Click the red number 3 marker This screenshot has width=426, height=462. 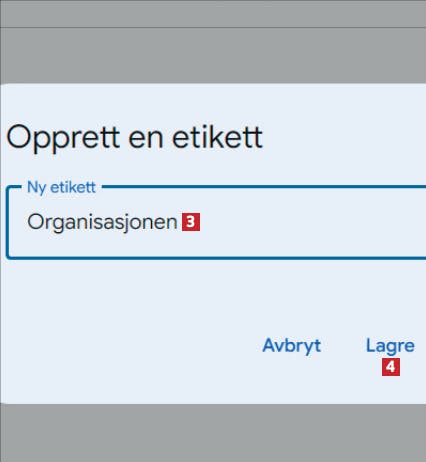(x=191, y=222)
